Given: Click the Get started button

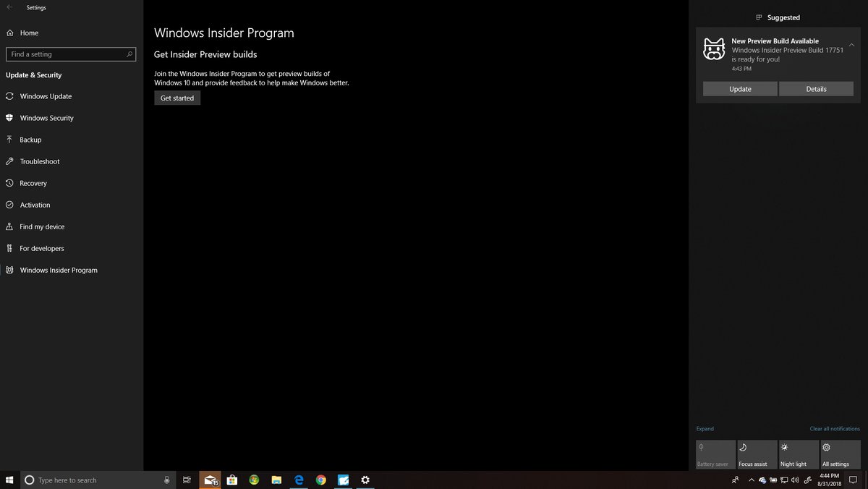Looking at the screenshot, I should click(x=177, y=98).
